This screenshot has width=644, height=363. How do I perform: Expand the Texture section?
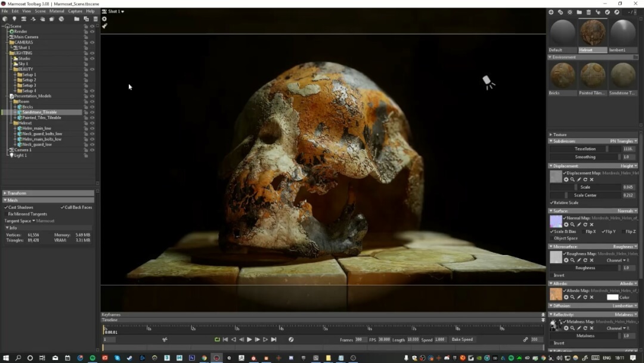(551, 135)
